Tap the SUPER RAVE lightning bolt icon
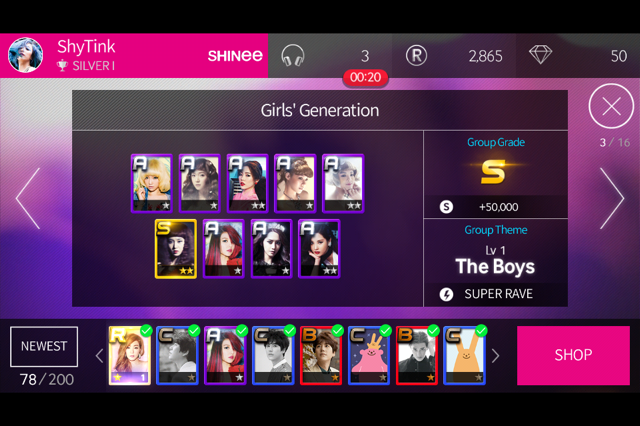This screenshot has height=426, width=640. click(x=446, y=294)
